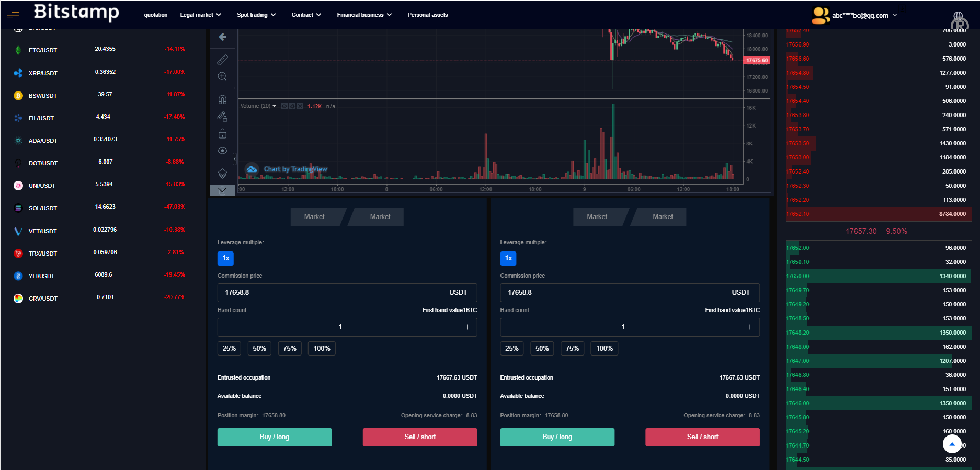The image size is (980, 470).
Task: Click the scroll-to-top round arrow button
Action: 952,444
